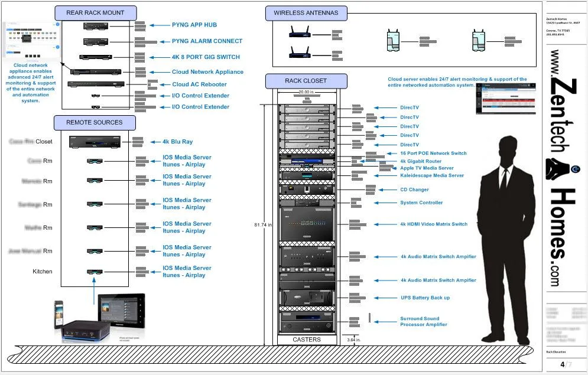
Task: Select the Kaleidescape Media Server label
Action: pyautogui.click(x=431, y=175)
